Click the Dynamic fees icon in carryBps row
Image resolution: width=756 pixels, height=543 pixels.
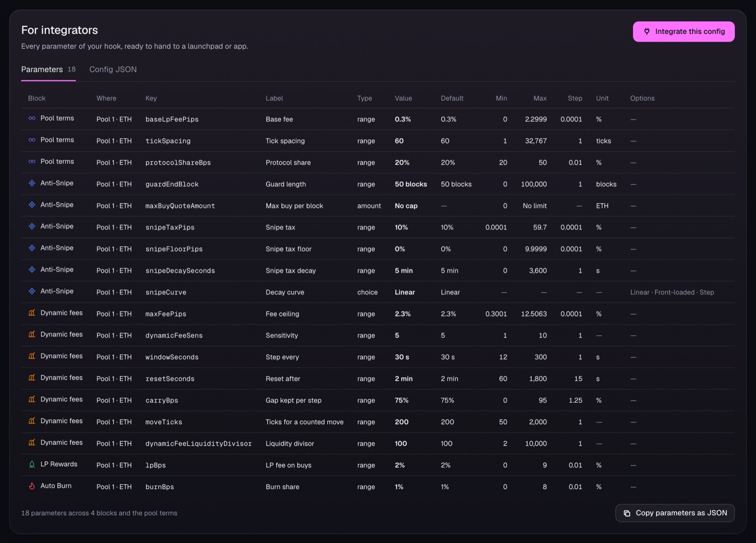pyautogui.click(x=32, y=399)
